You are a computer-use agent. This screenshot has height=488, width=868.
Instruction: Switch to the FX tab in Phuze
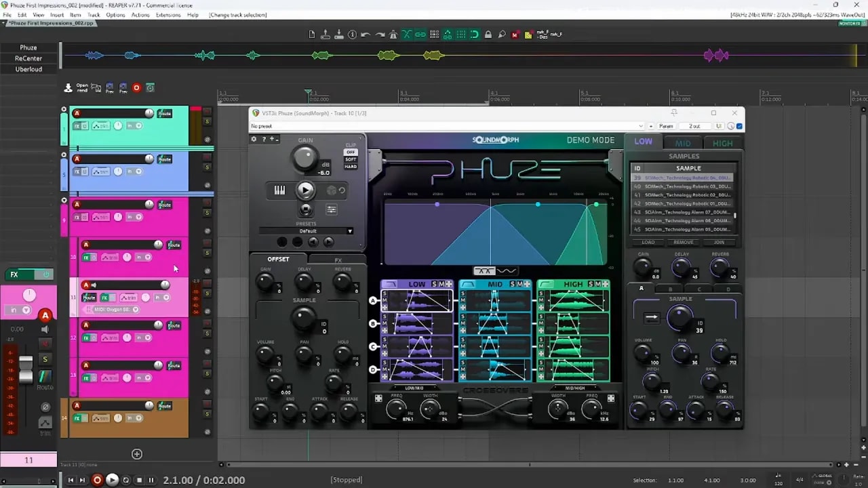tap(338, 260)
